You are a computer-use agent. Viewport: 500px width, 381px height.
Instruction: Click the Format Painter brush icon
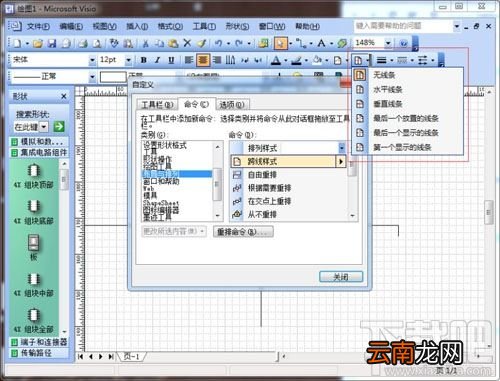coord(201,43)
